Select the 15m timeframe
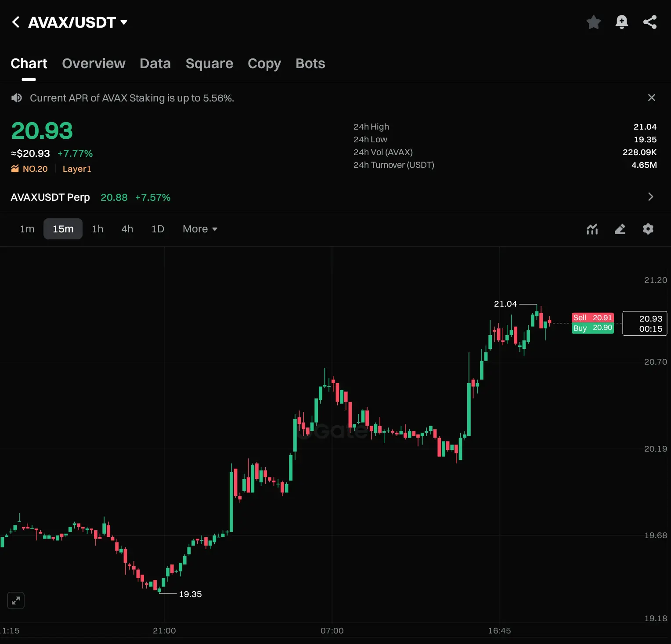Viewport: 671px width, 644px height. click(x=63, y=229)
